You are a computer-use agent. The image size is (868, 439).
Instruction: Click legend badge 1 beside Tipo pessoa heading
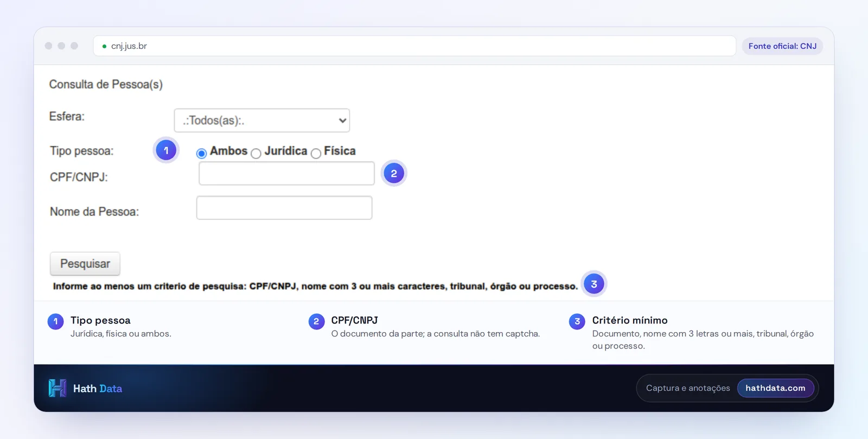pyautogui.click(x=55, y=321)
